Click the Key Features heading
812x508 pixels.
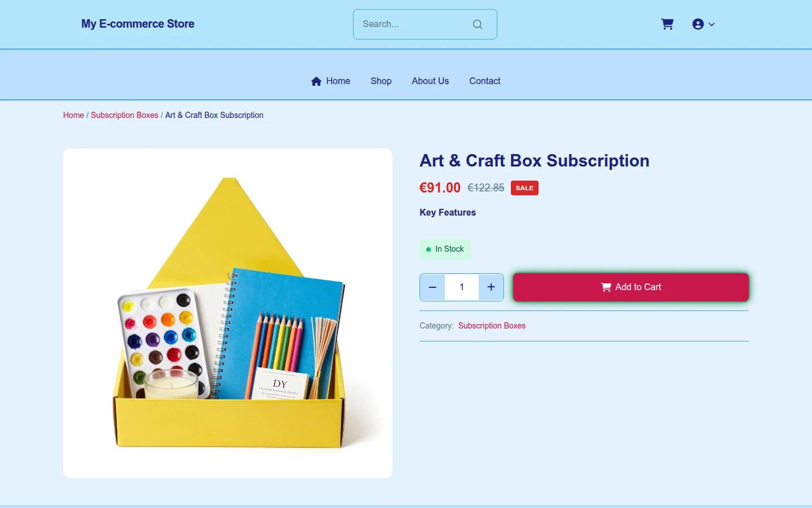pyautogui.click(x=448, y=212)
